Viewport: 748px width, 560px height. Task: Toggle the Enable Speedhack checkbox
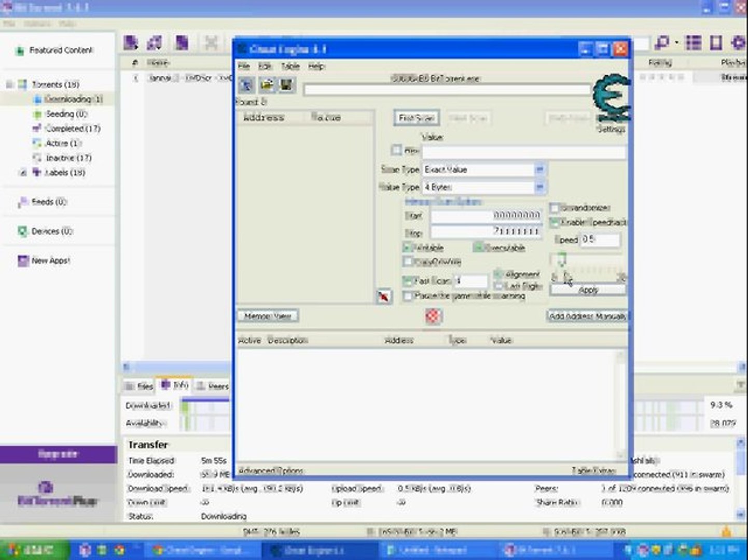click(x=554, y=222)
